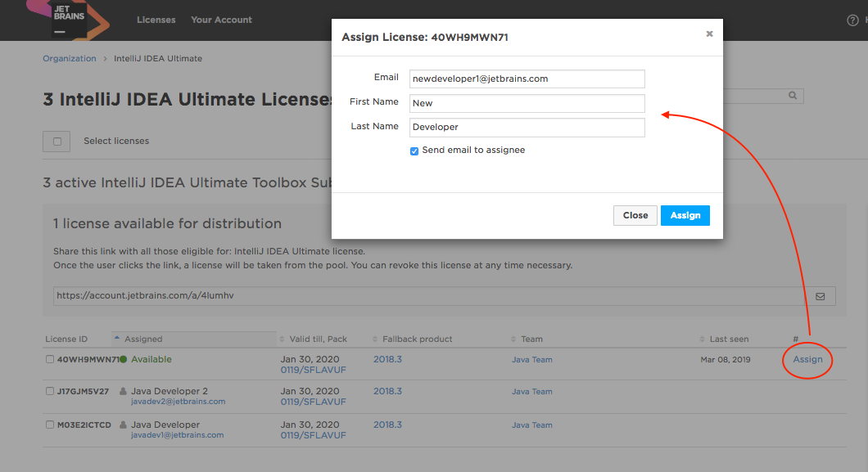Open Your Account in the top navigation
This screenshot has width=868, height=472.
coord(221,20)
